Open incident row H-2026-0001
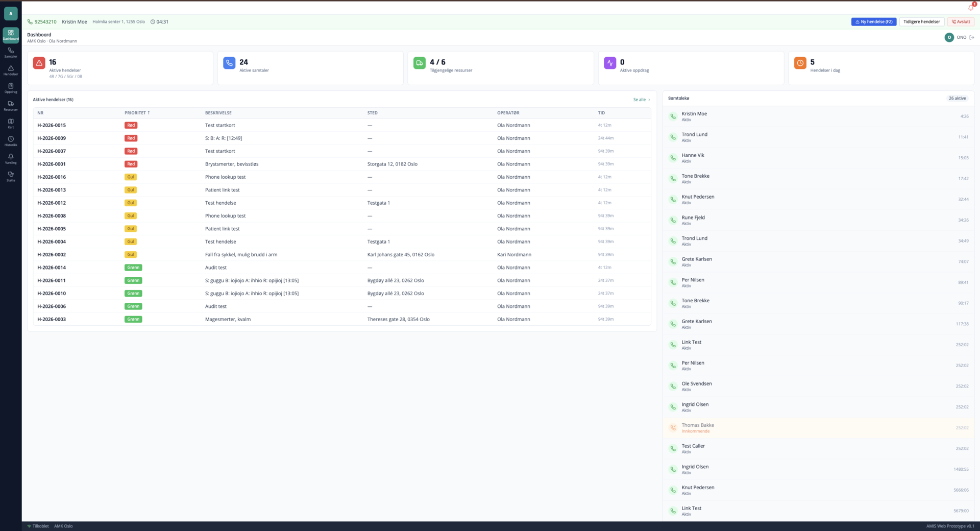Viewport: 980px width, 531px height. (342, 164)
